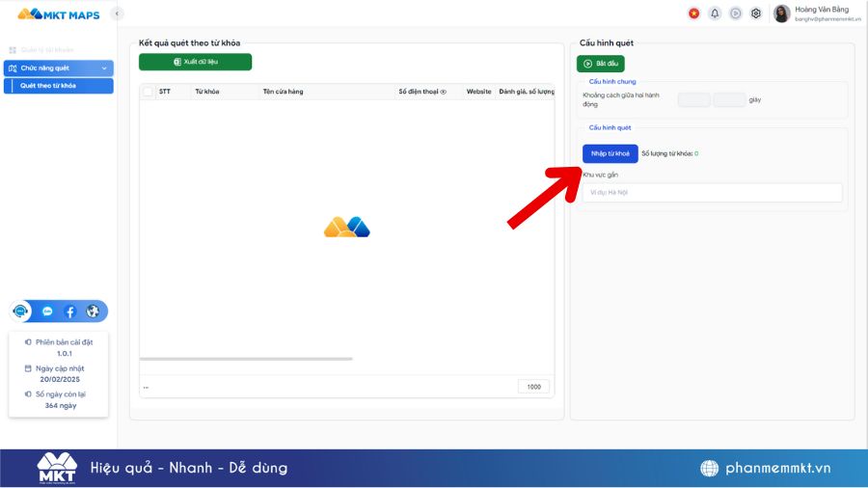Click the play tutorial icon in header
The height and width of the screenshot is (488, 868).
(735, 14)
